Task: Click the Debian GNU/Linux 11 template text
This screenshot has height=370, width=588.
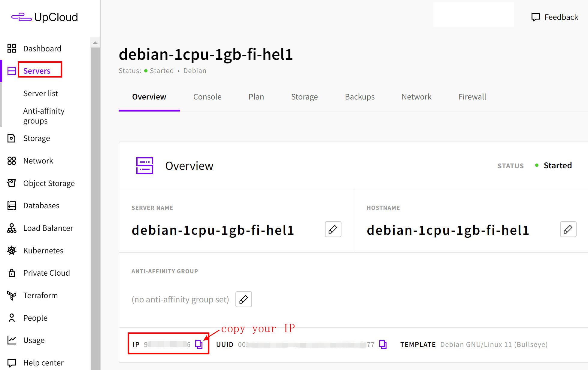Action: click(x=494, y=344)
